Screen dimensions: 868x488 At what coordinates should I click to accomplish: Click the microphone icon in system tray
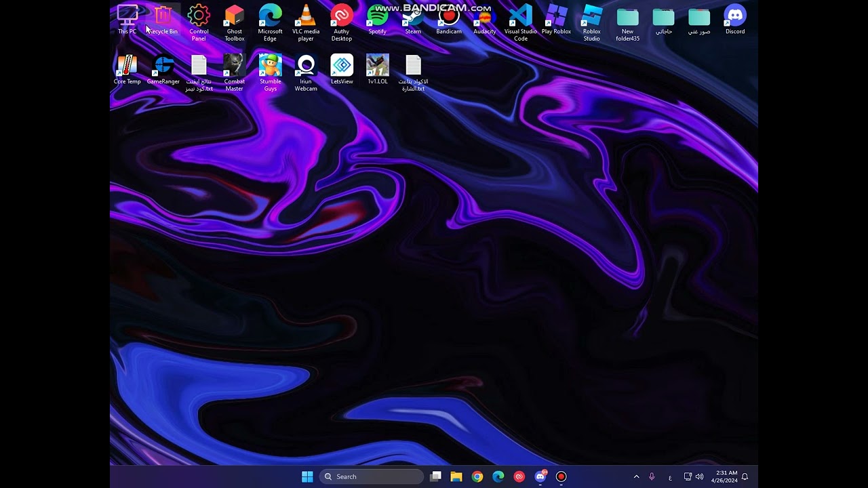[652, 476]
